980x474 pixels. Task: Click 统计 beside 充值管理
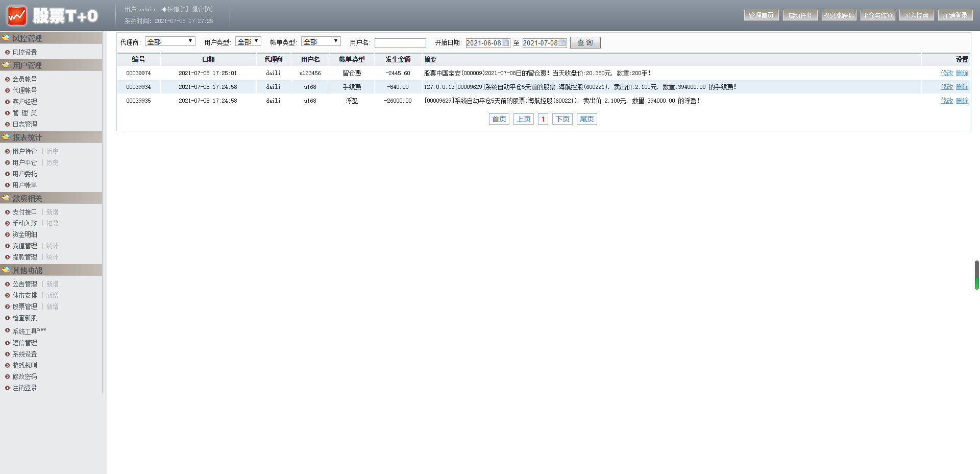(x=52, y=246)
